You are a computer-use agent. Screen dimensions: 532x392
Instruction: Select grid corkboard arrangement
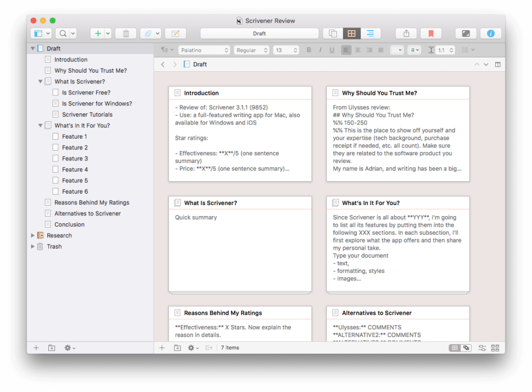click(x=455, y=348)
